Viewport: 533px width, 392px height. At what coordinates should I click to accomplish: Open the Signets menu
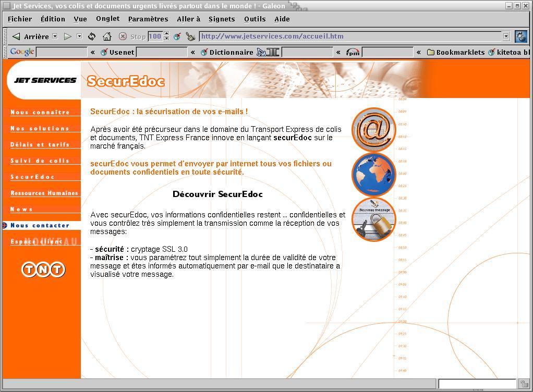click(x=222, y=19)
